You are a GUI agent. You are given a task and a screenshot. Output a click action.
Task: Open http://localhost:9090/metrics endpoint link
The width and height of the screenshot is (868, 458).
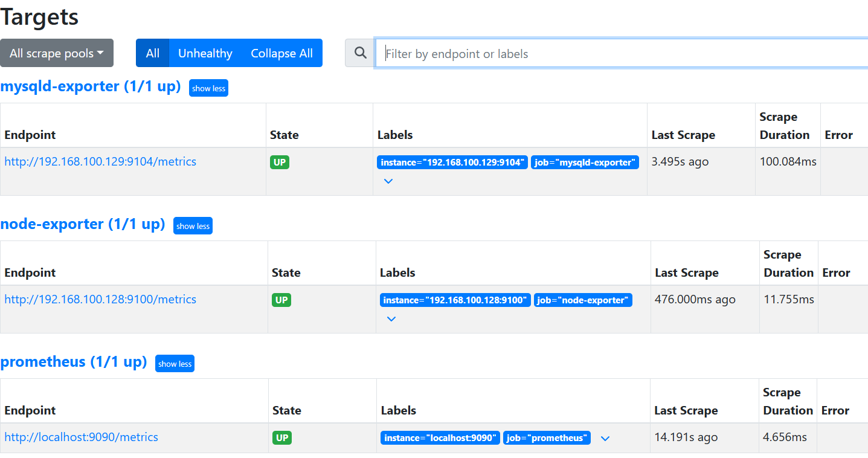click(x=81, y=437)
